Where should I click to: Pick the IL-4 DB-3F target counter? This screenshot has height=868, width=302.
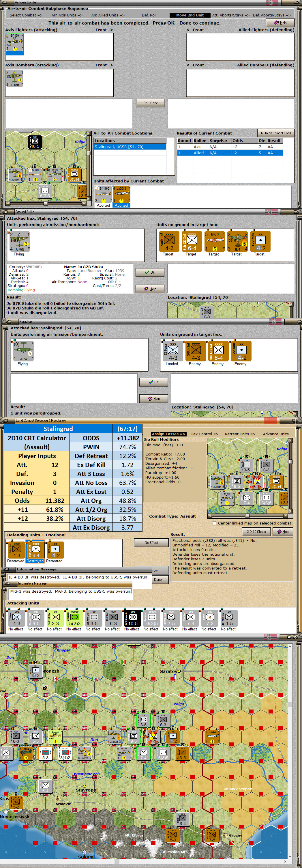[x=237, y=241]
